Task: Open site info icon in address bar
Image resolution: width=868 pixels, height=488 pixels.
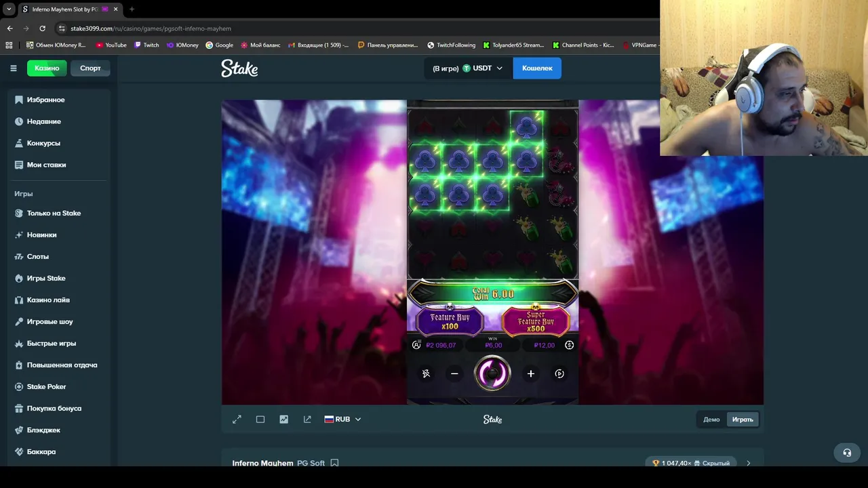Action: (62, 28)
